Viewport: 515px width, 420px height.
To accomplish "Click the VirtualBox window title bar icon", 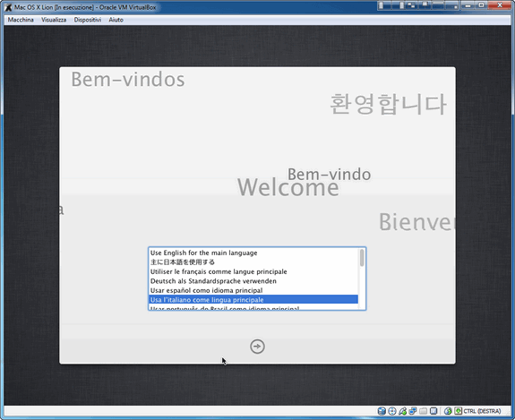I will [x=8, y=7].
